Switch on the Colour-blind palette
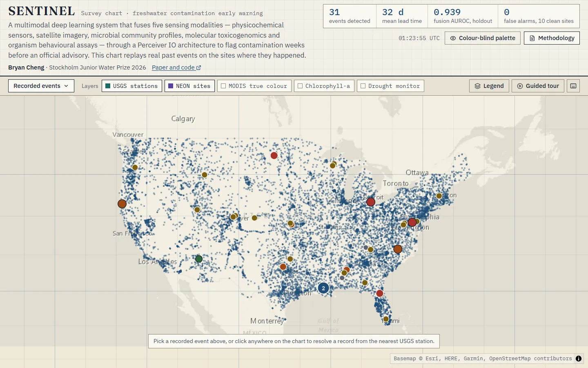This screenshot has height=368, width=588. (x=483, y=38)
